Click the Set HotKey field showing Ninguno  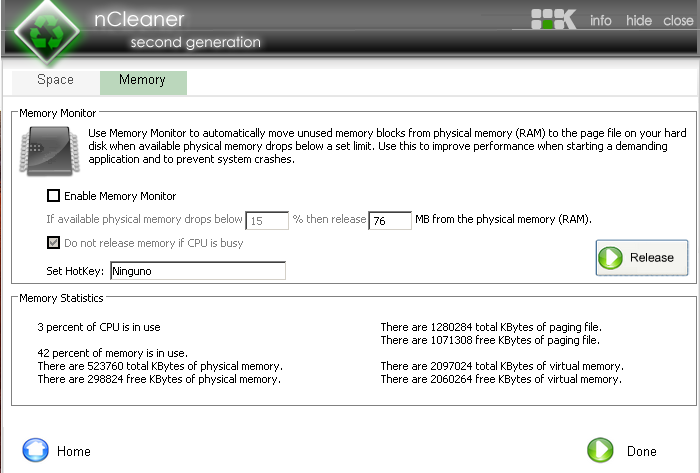(x=198, y=271)
